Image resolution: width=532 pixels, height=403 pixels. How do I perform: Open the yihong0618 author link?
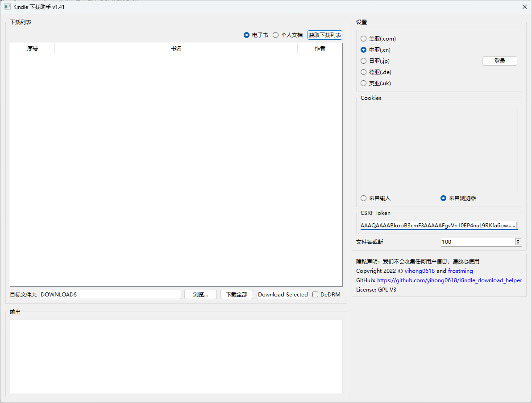click(x=419, y=271)
